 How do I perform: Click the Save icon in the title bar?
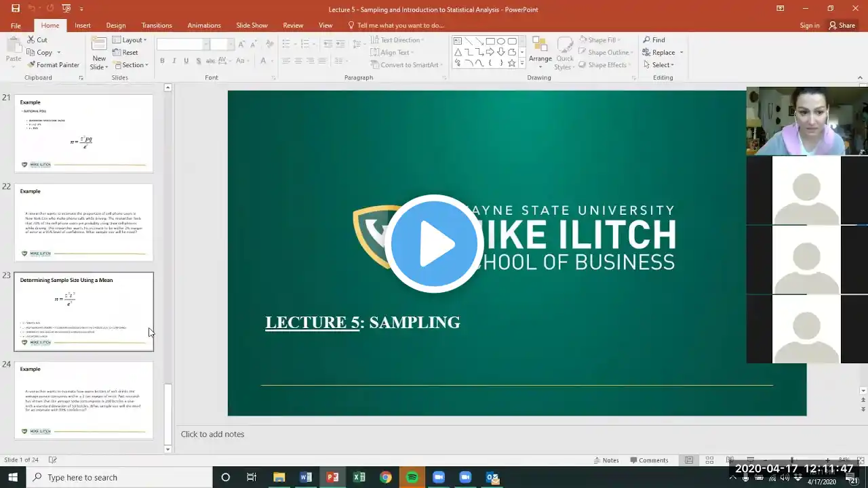[x=15, y=9]
